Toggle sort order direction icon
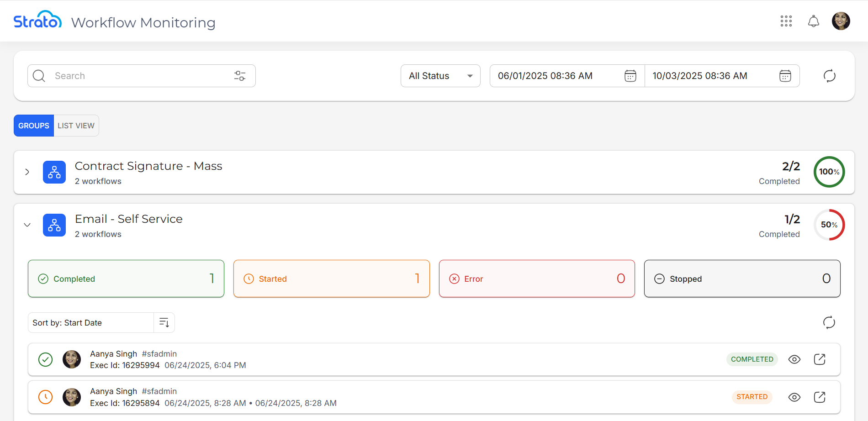Image resolution: width=868 pixels, height=421 pixels. (x=164, y=323)
